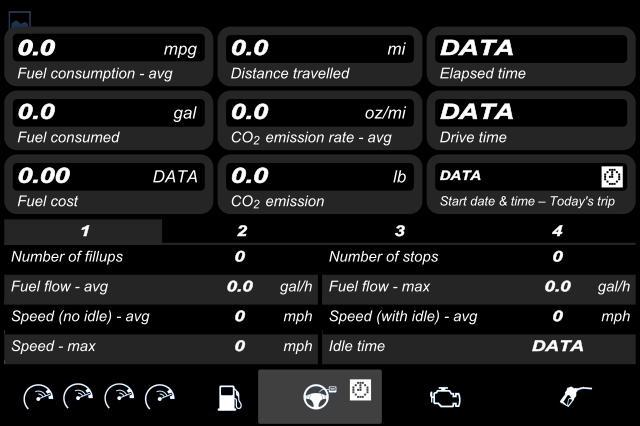Image resolution: width=640 pixels, height=426 pixels.
Task: Open the third gauge dashboard icon
Action: tap(119, 397)
